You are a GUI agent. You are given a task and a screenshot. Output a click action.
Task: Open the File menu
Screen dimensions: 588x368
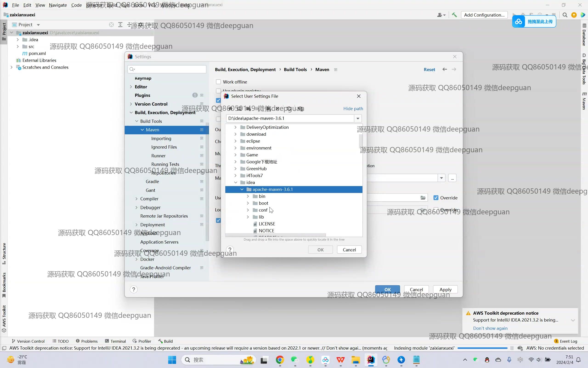15,5
